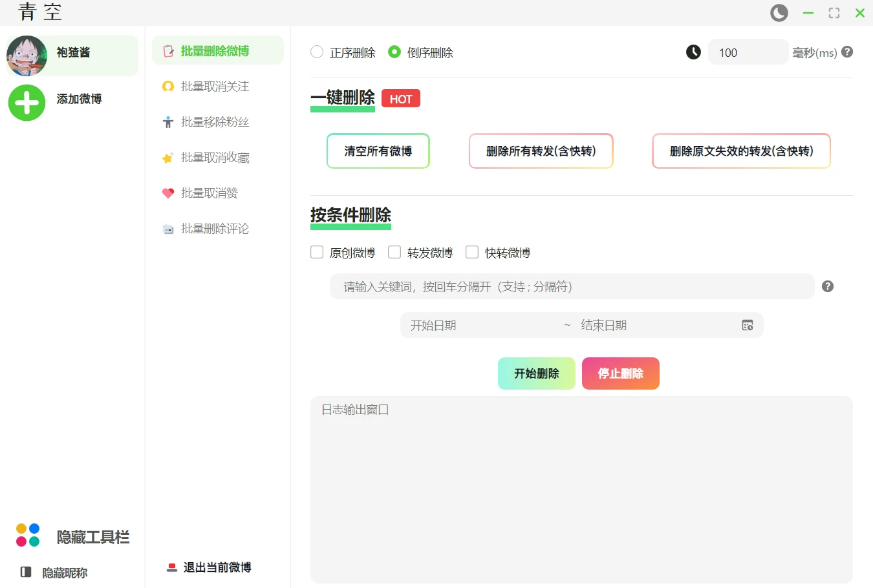The image size is (873, 588).
Task: Click 清空所有微博 button
Action: point(378,151)
